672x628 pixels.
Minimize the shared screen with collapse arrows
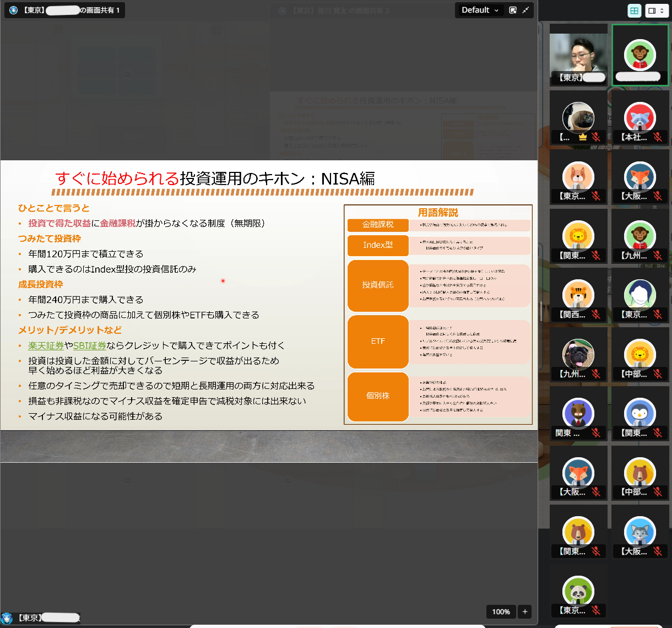[x=525, y=10]
